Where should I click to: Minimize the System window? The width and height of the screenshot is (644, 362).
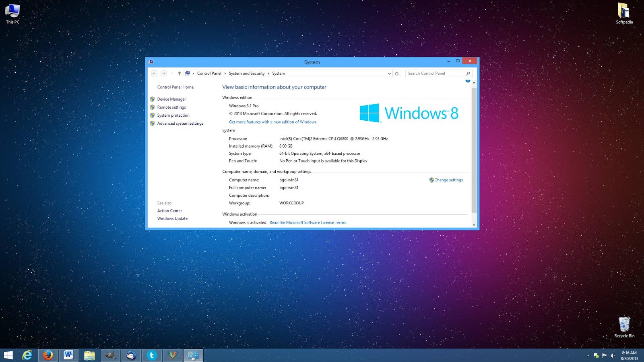(449, 61)
